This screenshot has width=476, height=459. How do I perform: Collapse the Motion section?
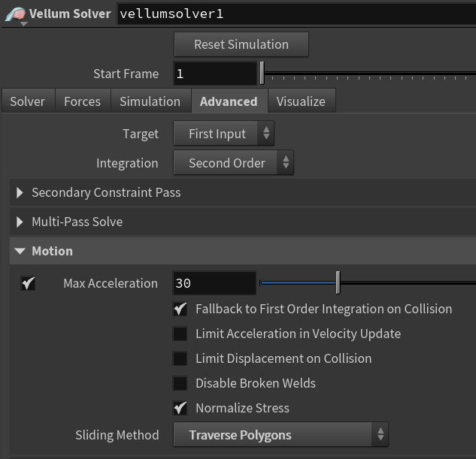point(243,251)
